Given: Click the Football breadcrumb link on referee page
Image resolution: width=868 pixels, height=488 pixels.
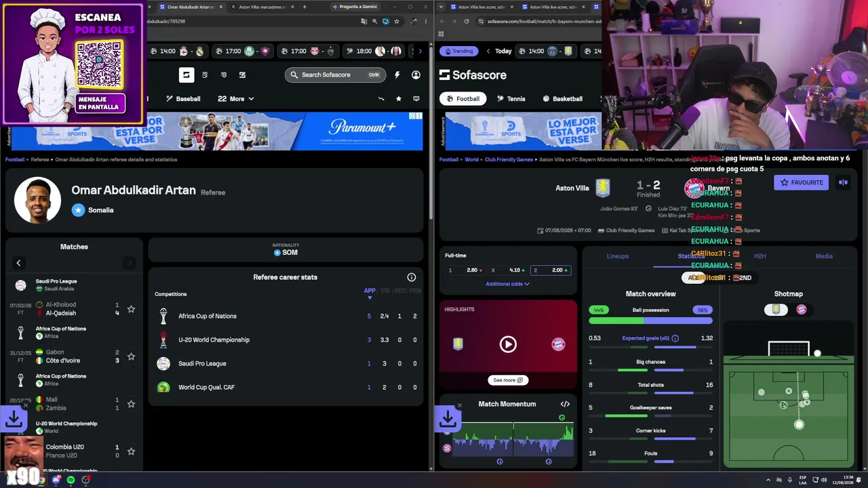Looking at the screenshot, I should coord(15,160).
